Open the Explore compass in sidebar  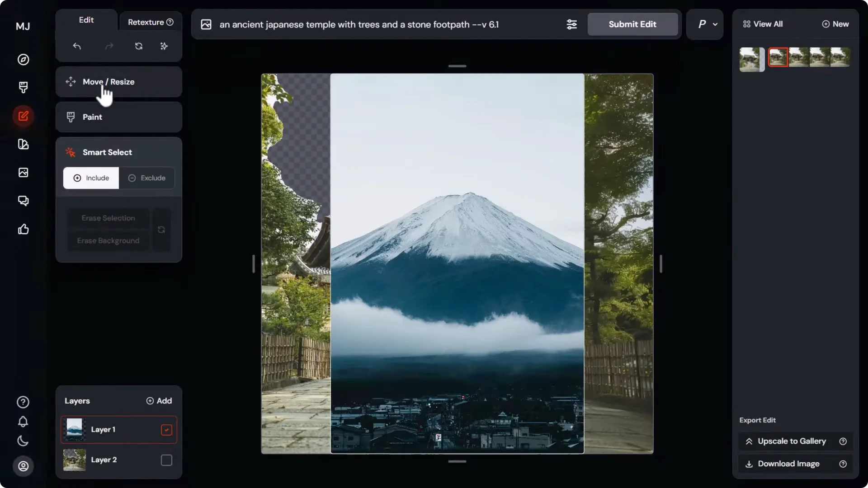click(x=23, y=59)
